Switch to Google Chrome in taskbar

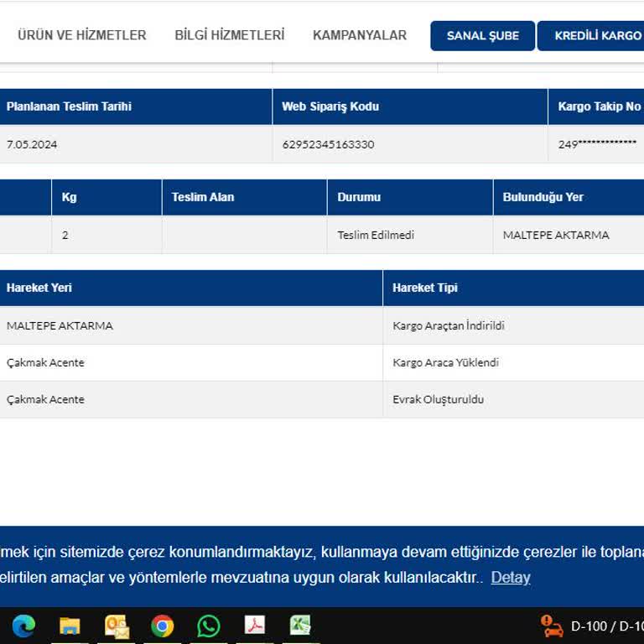coord(163,626)
